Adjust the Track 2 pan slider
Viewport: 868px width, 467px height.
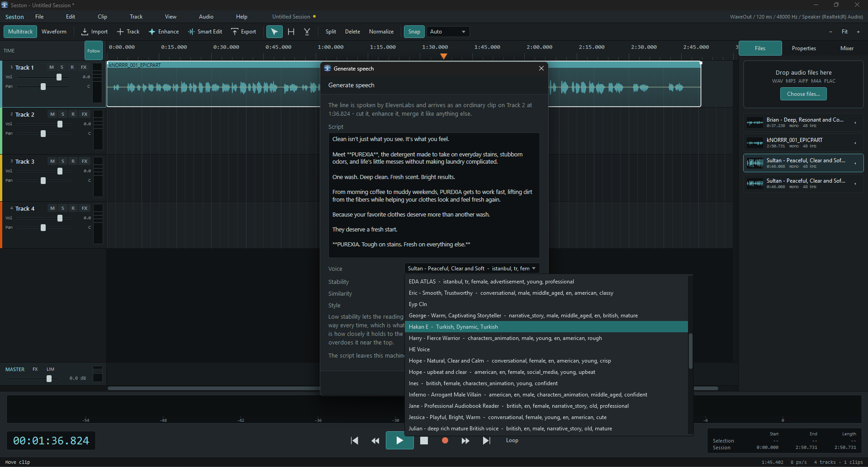point(43,134)
